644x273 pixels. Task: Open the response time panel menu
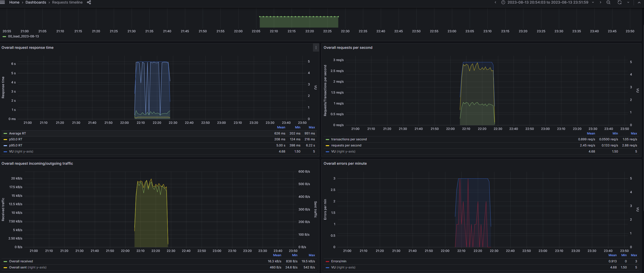pos(316,48)
